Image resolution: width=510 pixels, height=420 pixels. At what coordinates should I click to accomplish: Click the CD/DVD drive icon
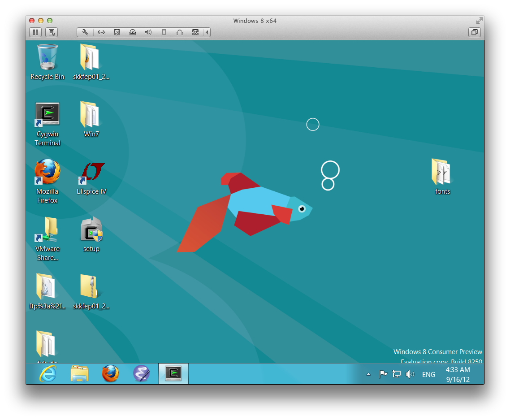pyautogui.click(x=132, y=32)
